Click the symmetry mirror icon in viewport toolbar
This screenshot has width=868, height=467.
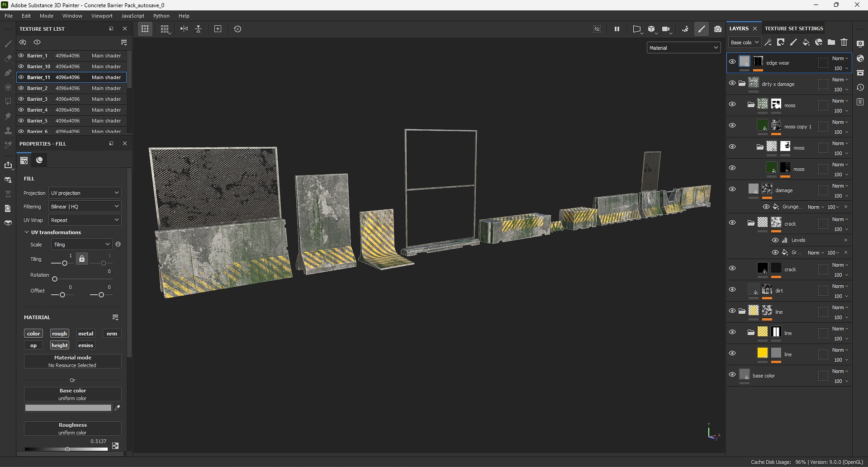point(184,29)
